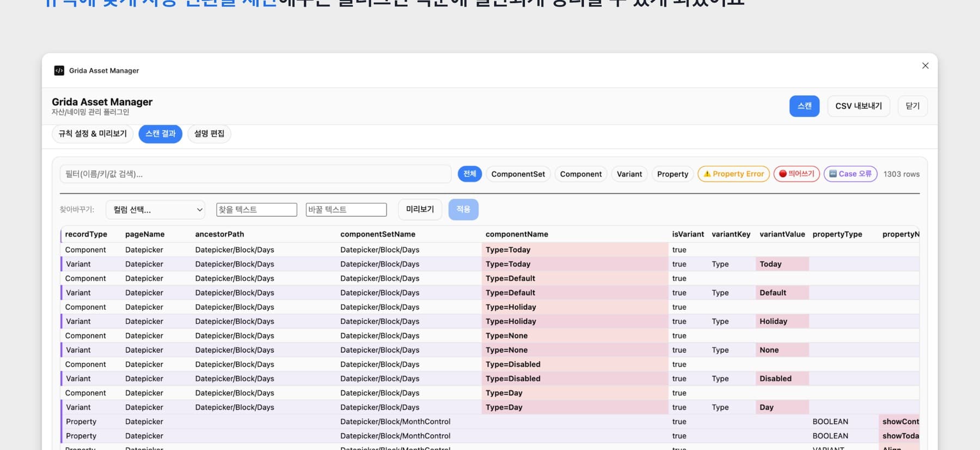Click the 자산/네이밍 관리 플러그인 subtitle
This screenshot has height=450, width=980.
pos(90,112)
